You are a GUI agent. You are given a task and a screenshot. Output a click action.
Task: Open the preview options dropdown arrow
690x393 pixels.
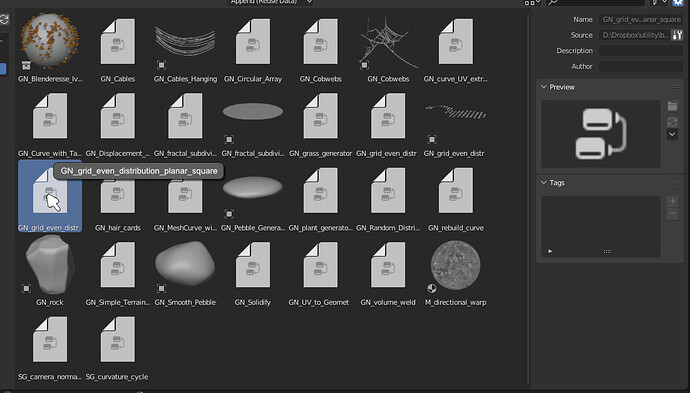672,134
